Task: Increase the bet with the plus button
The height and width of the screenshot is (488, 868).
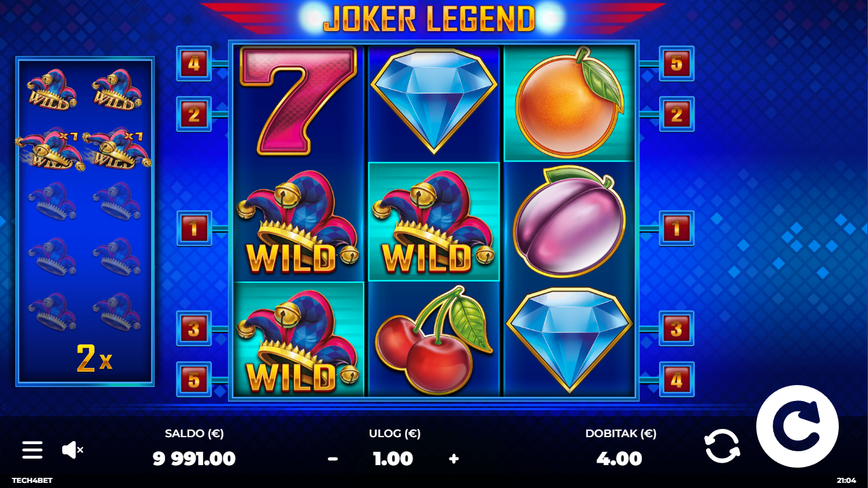Action: 453,459
